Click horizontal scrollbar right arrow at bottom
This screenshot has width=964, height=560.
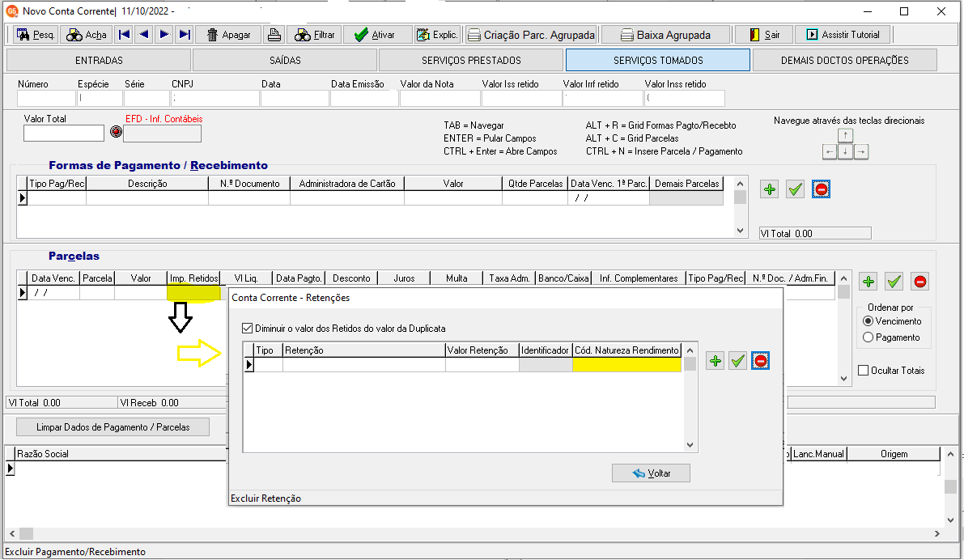pyautogui.click(x=937, y=533)
